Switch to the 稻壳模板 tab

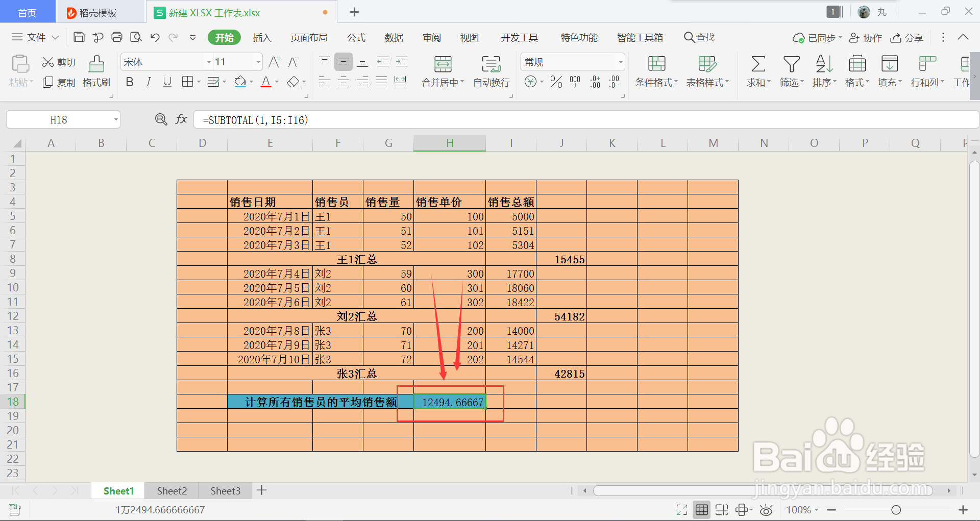tap(98, 13)
